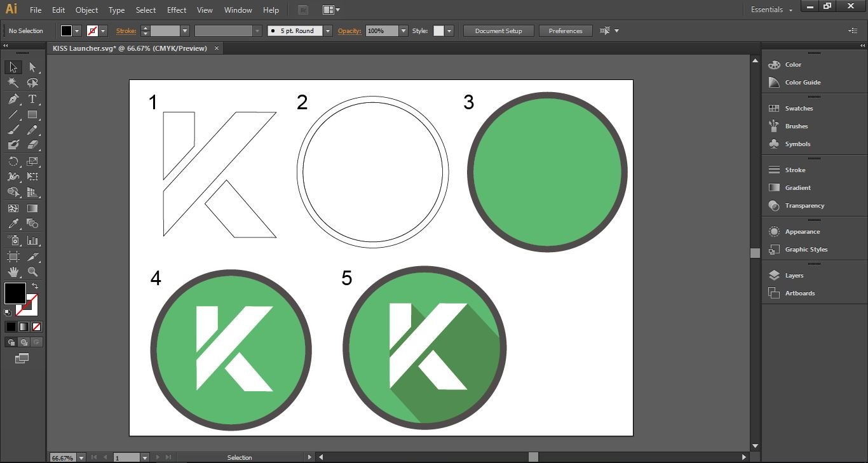The width and height of the screenshot is (868, 463).
Task: Select the Lasso tool
Action: pos(32,83)
